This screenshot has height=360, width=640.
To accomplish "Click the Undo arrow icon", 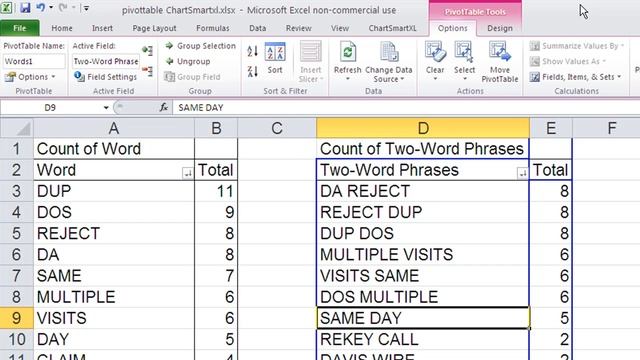I will [x=40, y=7].
